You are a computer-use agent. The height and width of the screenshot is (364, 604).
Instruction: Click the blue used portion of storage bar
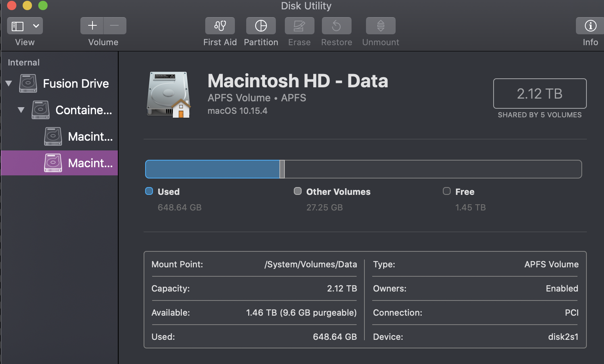212,169
